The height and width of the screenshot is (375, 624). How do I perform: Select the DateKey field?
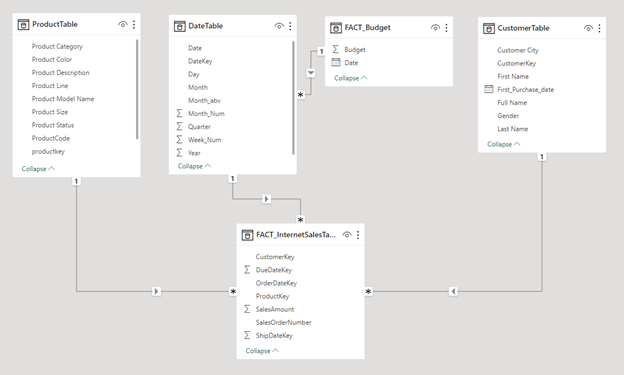(200, 61)
